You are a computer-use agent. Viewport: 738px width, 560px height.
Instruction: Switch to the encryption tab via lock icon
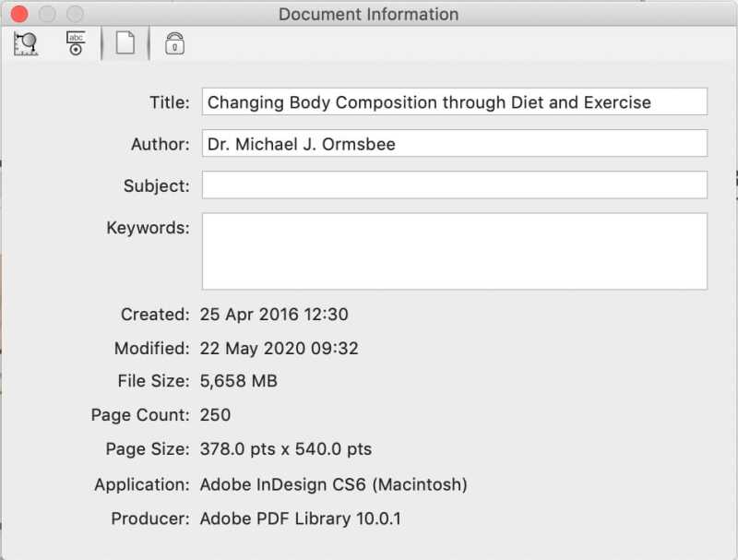point(175,42)
